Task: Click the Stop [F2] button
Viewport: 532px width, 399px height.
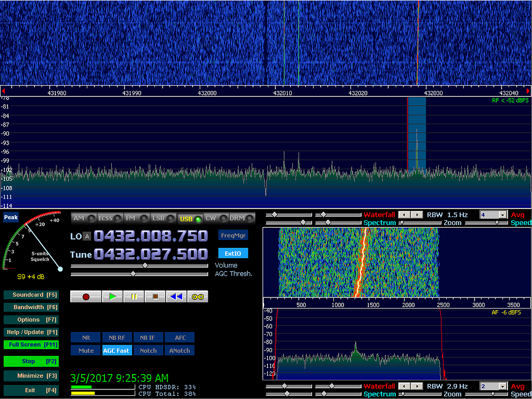Action: [31, 361]
